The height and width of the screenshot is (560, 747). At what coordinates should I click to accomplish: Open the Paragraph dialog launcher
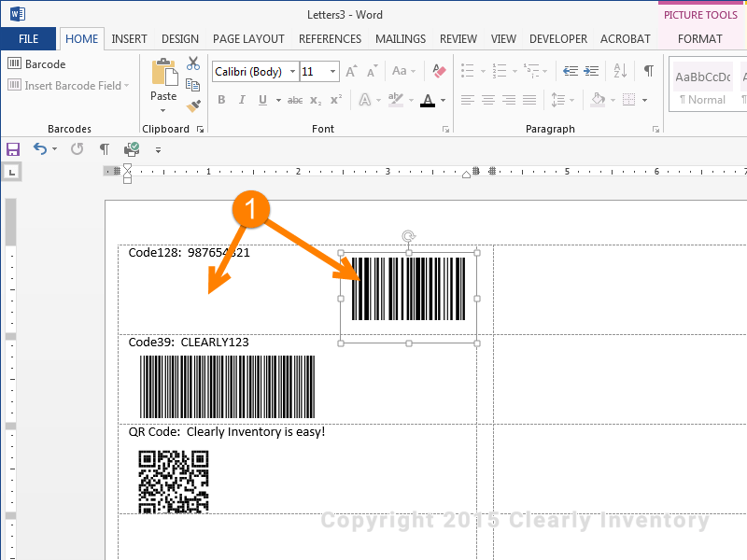[656, 130]
